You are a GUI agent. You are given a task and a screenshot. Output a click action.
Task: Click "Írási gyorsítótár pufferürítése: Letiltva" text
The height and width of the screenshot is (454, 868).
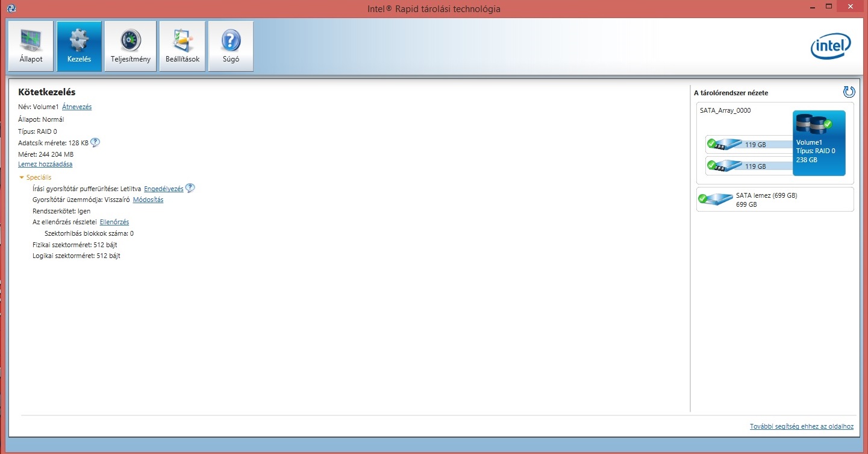tap(87, 189)
